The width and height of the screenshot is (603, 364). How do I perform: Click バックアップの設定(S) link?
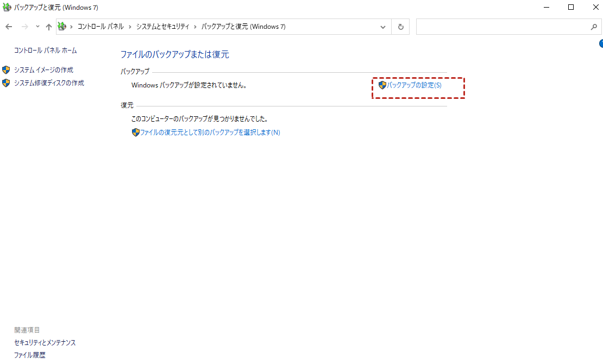tap(414, 85)
